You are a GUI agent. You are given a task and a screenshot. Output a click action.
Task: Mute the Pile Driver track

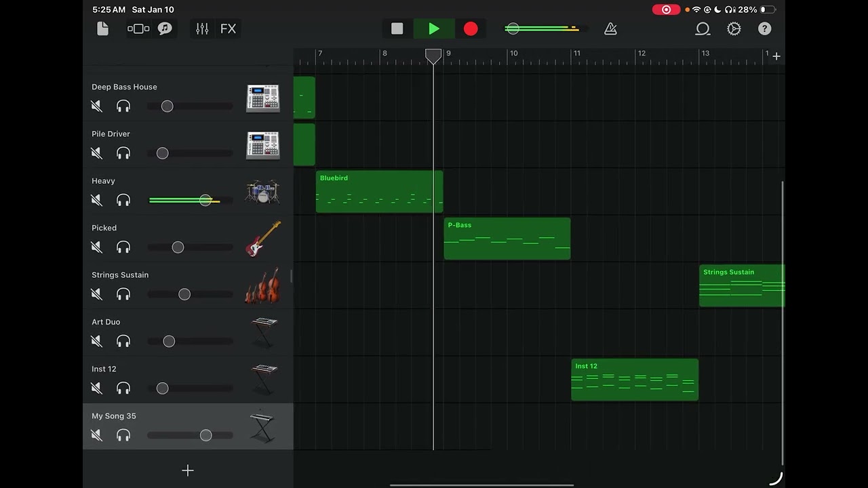click(x=97, y=153)
